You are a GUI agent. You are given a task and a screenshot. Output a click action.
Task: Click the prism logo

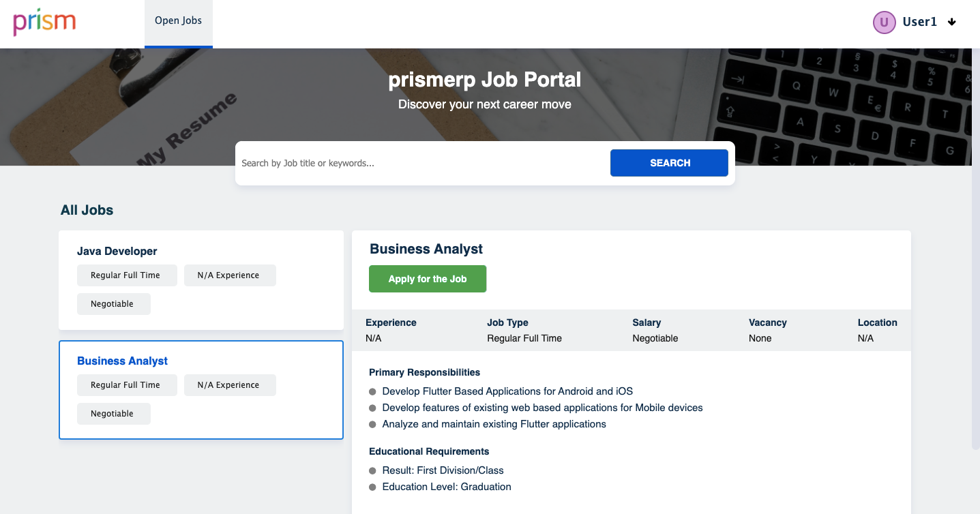coord(43,22)
